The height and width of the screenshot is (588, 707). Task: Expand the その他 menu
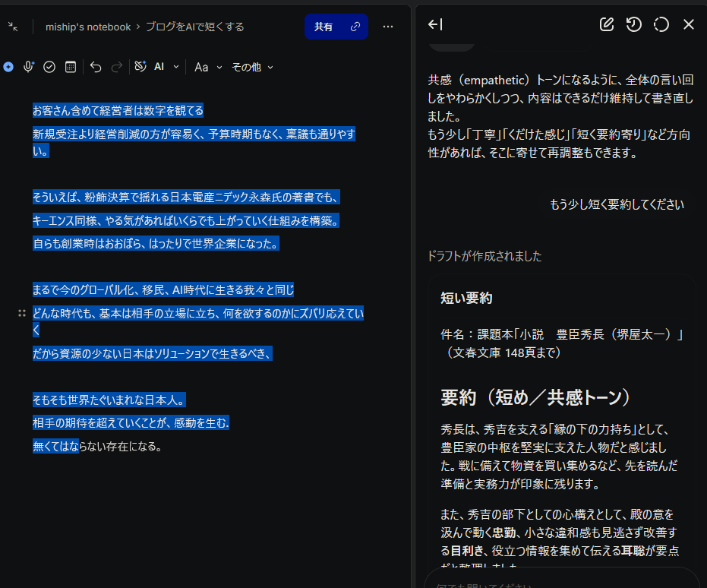point(252,67)
